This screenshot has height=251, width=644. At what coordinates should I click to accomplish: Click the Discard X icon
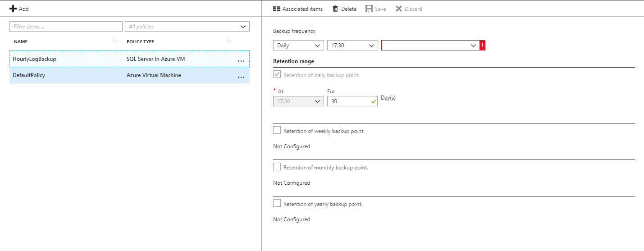[x=399, y=9]
